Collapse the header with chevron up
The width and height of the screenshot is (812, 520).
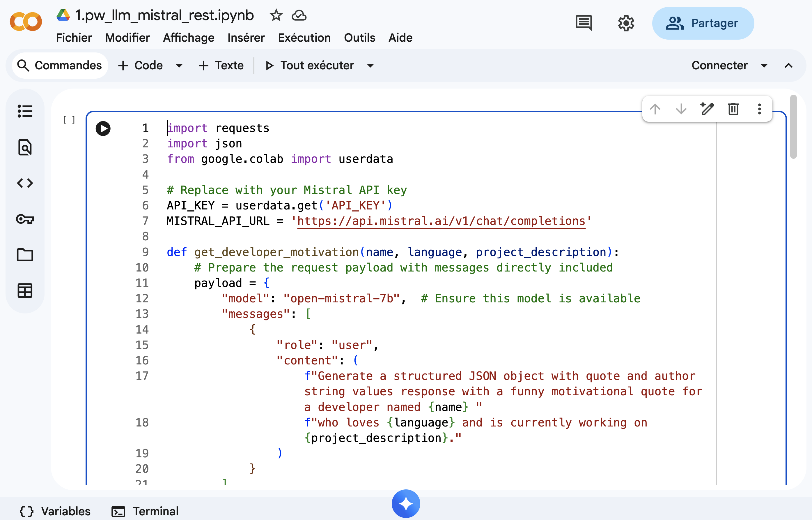tap(788, 66)
